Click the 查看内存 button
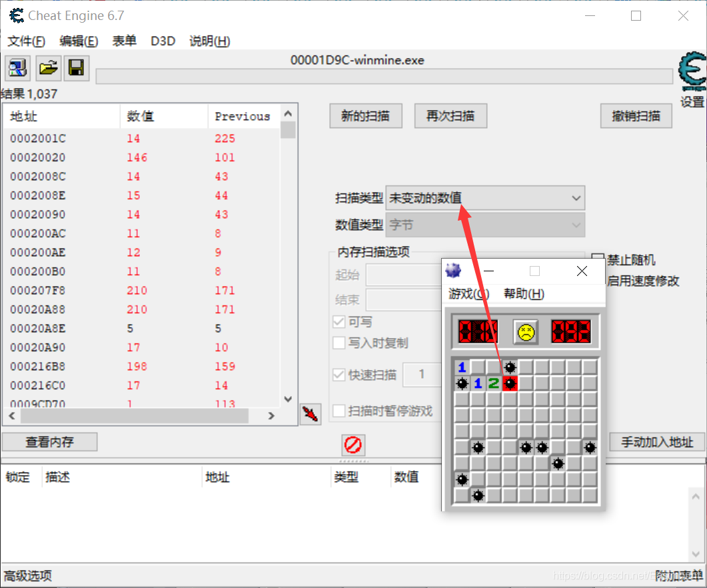The width and height of the screenshot is (707, 588). click(x=49, y=442)
